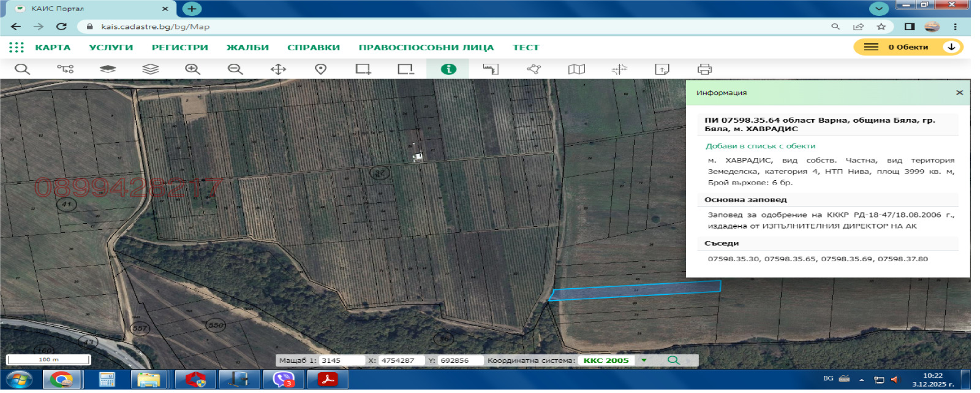Expand the 0 Обекти download arrow
The width and height of the screenshot is (980, 393).
coord(951,47)
